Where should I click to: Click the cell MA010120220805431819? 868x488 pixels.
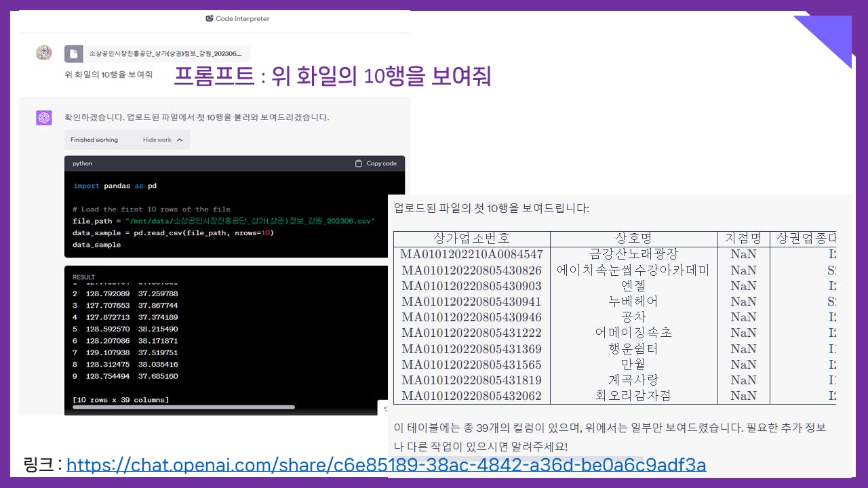[x=472, y=380]
